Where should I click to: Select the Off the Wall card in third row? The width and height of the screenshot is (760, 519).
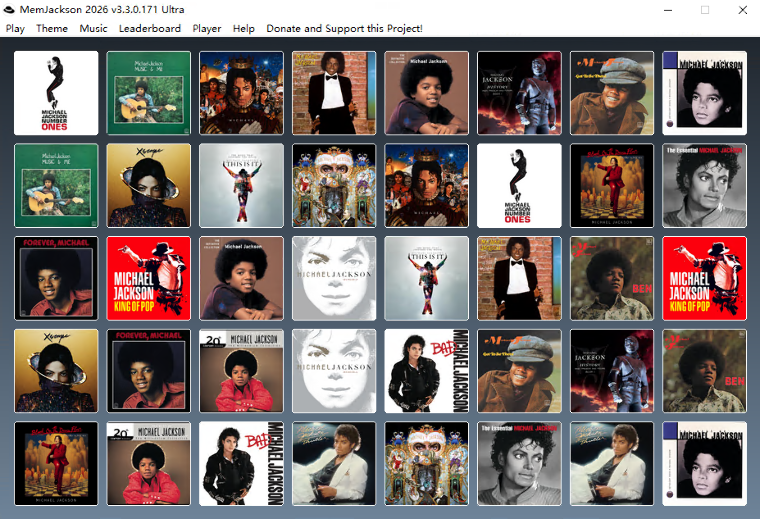pos(519,279)
